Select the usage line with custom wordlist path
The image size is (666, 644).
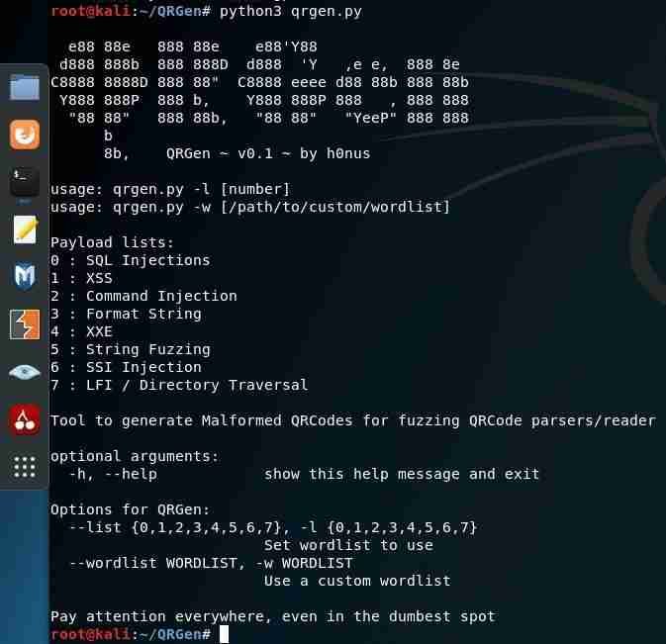point(250,207)
